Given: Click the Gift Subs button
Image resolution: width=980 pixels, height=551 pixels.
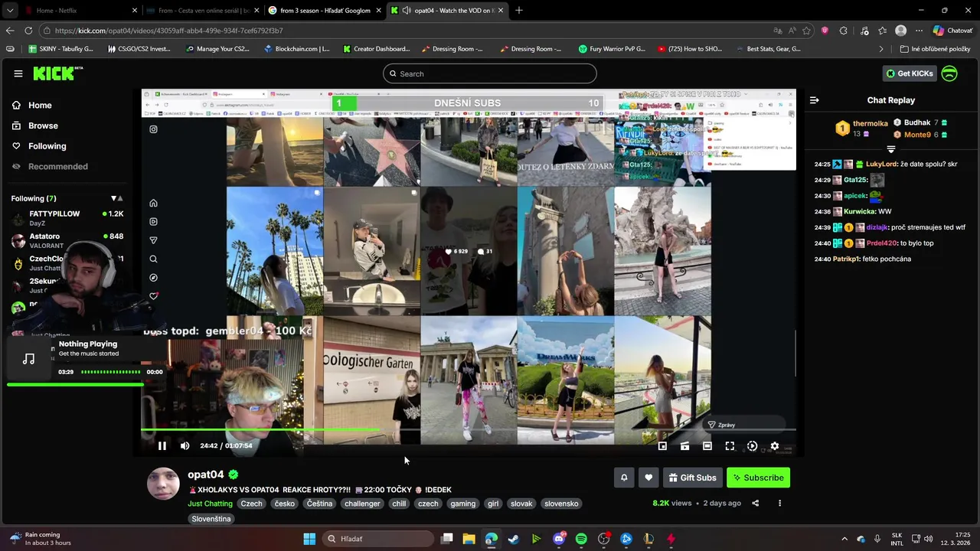Looking at the screenshot, I should pos(693,478).
